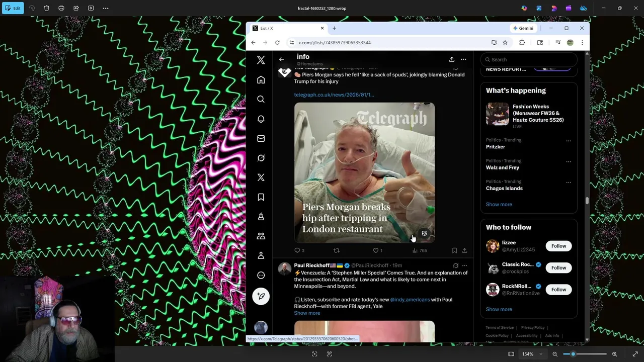Viewport: 644px width, 362px height.
Task: Click the compose post feather button
Action: point(261,296)
